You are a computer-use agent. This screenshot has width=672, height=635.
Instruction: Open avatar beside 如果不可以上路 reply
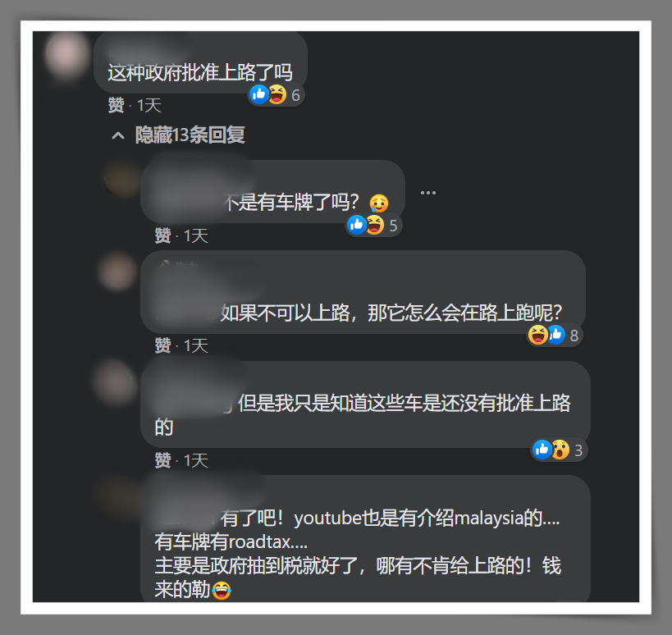(x=117, y=272)
